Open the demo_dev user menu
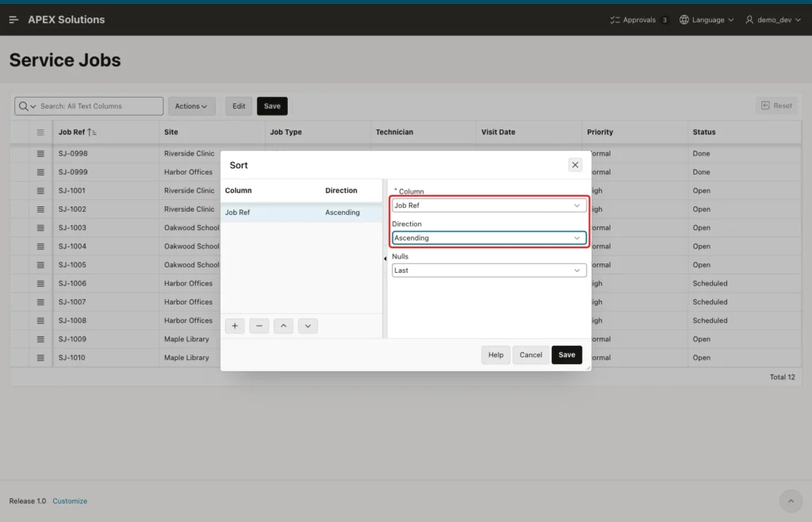 [x=773, y=20]
